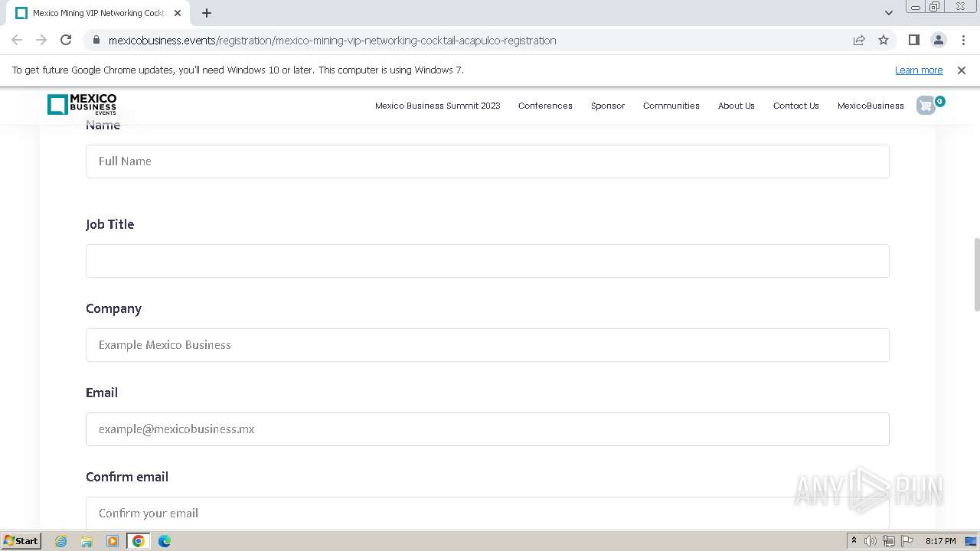Follow the Learn more link

(919, 70)
